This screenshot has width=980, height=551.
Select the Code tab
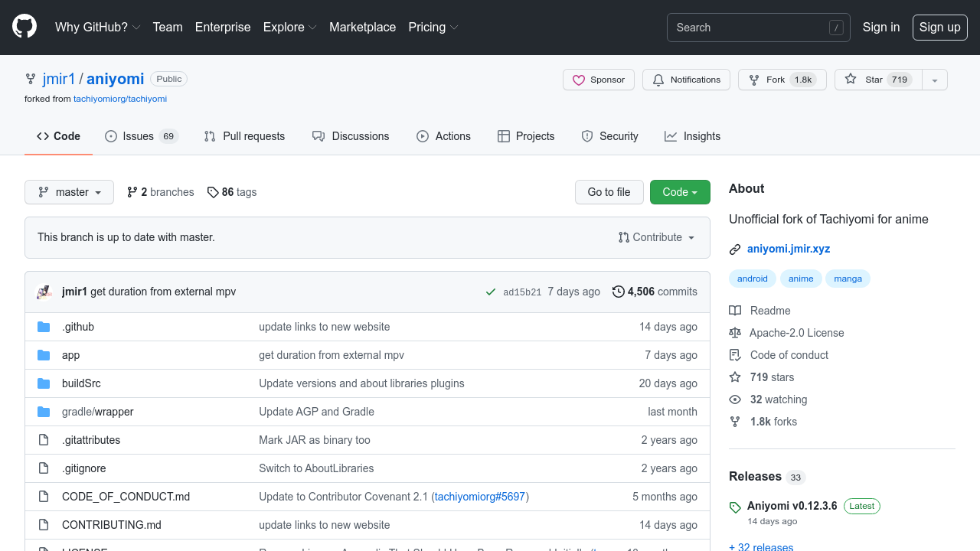point(58,136)
